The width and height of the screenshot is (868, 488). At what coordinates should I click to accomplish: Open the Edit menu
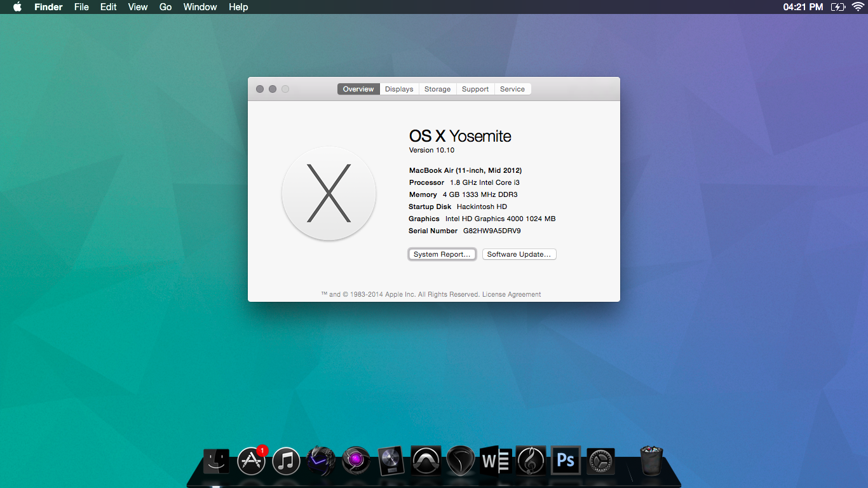point(109,7)
